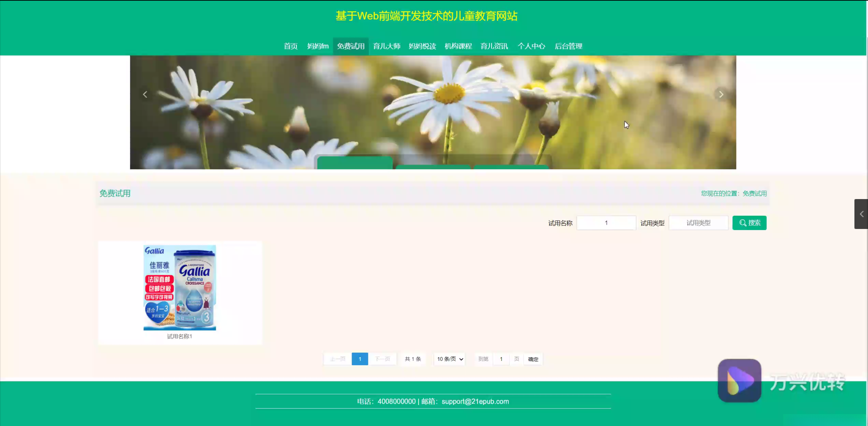868x426 pixels.
Task: Open the Gallia milk powder product thumbnail
Action: point(180,287)
